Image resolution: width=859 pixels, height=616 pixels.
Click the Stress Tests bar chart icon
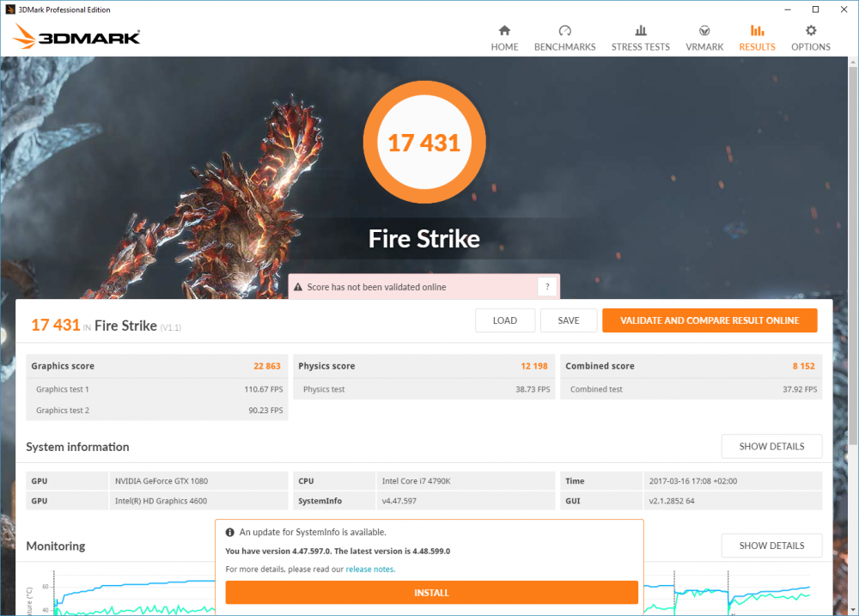click(641, 30)
